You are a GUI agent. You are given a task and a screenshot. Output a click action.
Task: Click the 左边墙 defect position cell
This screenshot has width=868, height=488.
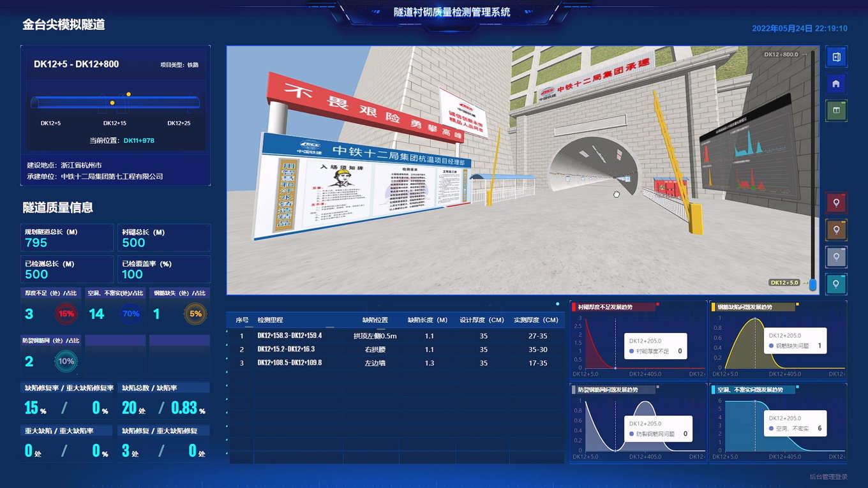point(375,363)
